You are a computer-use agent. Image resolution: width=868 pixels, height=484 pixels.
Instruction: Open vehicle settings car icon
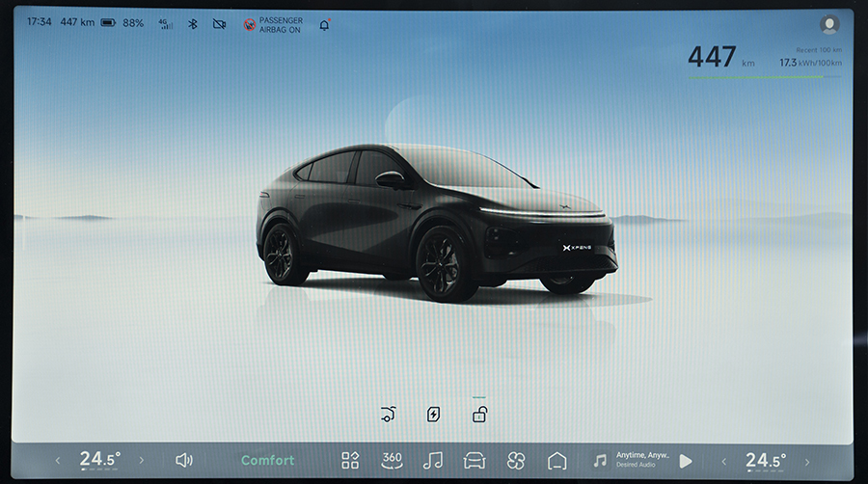point(475,461)
